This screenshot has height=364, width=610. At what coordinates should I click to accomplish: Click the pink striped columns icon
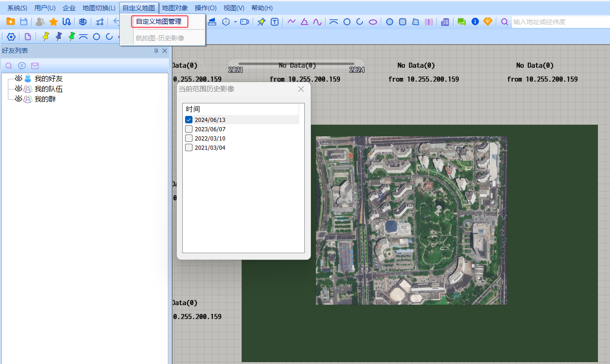click(429, 22)
